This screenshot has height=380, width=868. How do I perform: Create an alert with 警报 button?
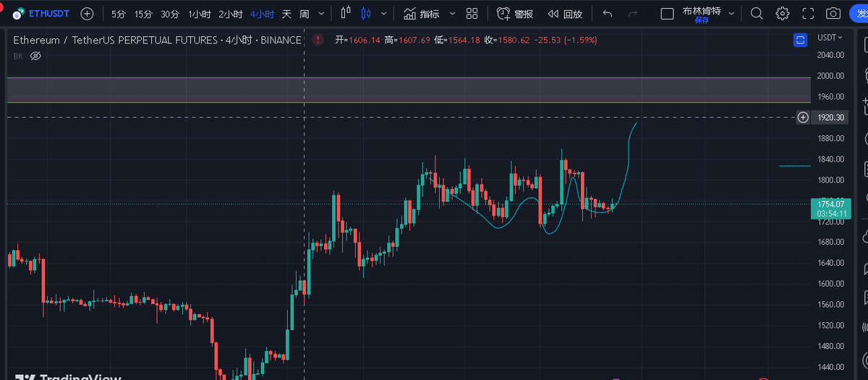[516, 14]
